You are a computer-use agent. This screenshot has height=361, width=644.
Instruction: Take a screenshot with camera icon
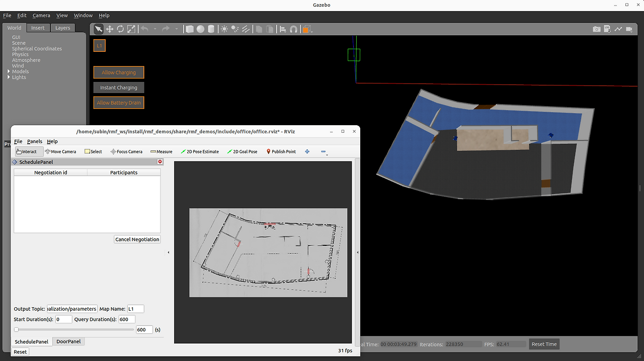click(x=596, y=29)
